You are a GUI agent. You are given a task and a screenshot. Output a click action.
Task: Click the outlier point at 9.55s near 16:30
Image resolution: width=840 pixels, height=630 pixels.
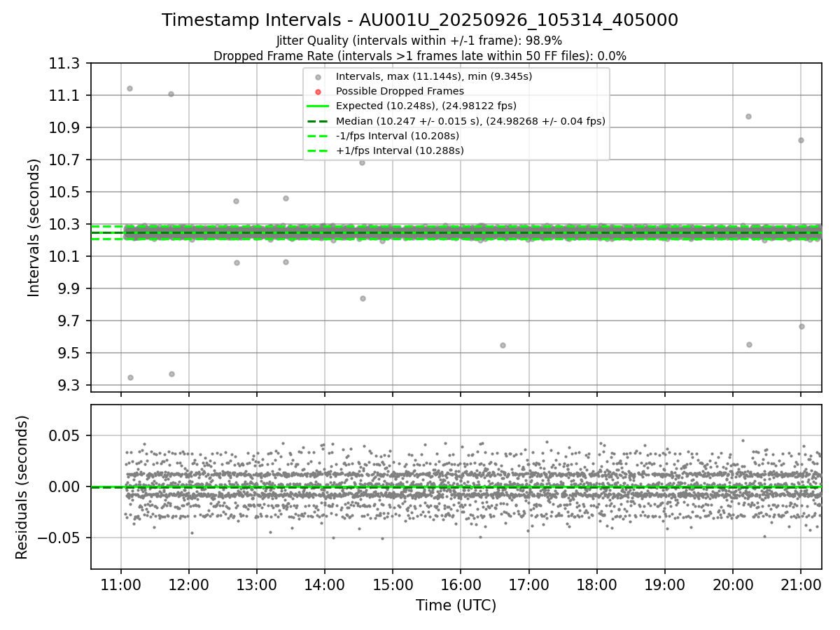click(503, 345)
